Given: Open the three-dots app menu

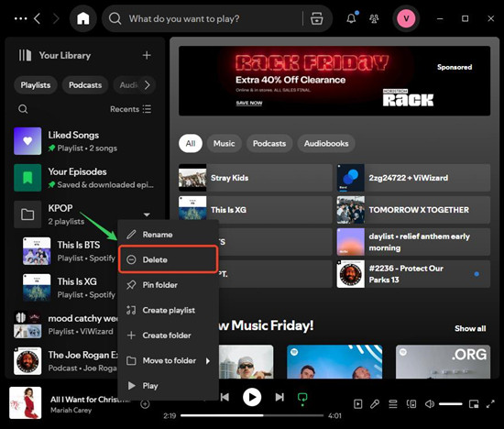Looking at the screenshot, I should (20, 18).
